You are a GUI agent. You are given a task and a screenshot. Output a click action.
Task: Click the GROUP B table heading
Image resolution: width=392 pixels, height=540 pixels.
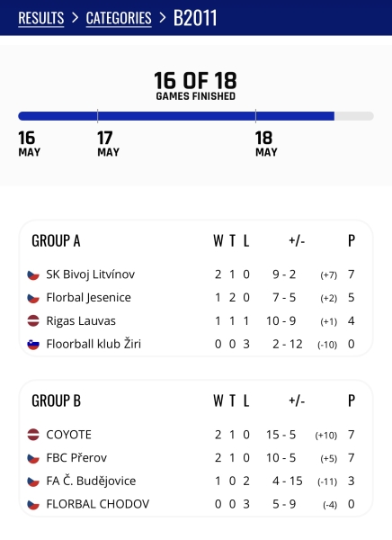tap(56, 400)
